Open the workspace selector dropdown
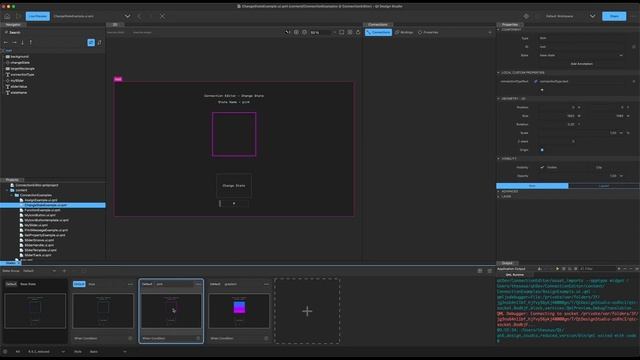The image size is (640, 360). [x=592, y=16]
